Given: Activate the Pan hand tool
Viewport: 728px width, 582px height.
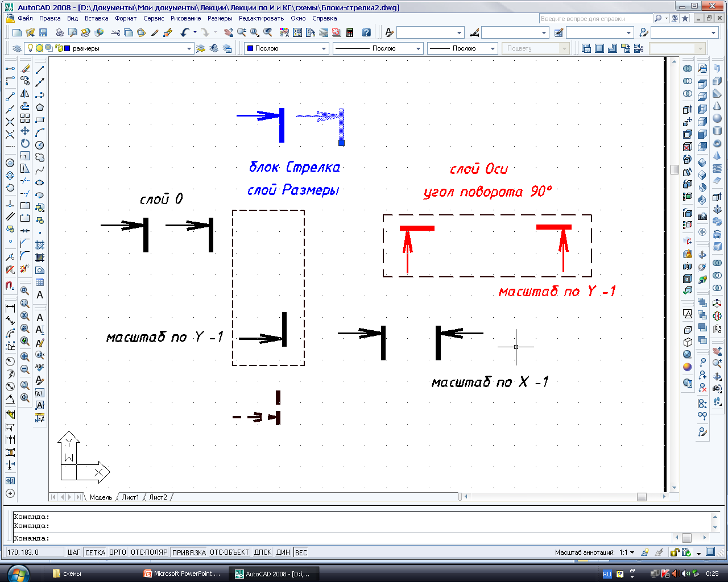Looking at the screenshot, I should (x=229, y=33).
